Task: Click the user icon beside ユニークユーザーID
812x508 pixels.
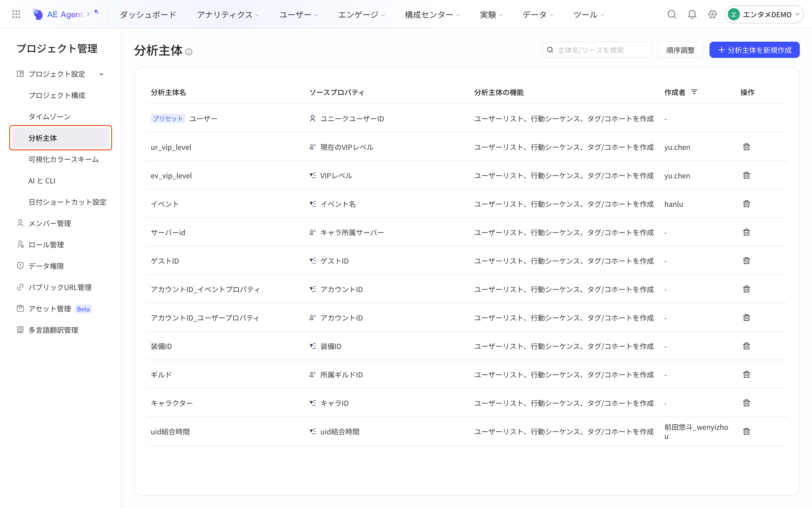Action: tap(312, 118)
